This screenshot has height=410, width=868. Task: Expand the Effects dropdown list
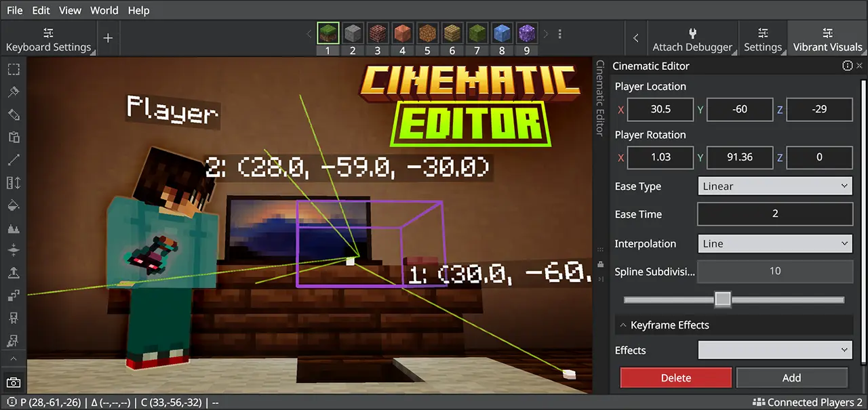774,350
